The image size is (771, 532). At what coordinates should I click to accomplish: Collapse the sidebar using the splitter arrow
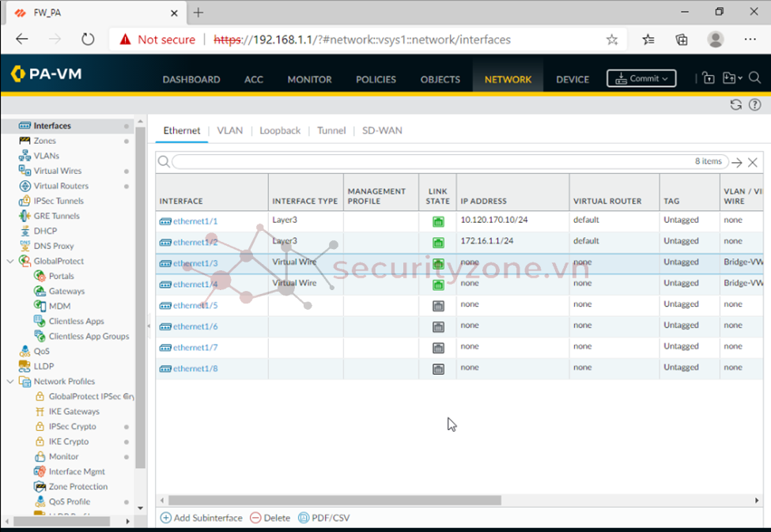coord(149,326)
